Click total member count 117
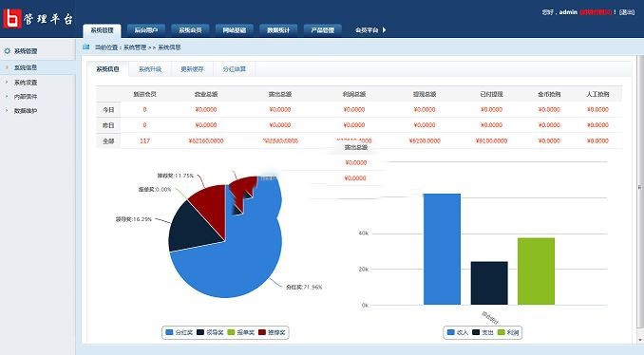 [x=144, y=140]
